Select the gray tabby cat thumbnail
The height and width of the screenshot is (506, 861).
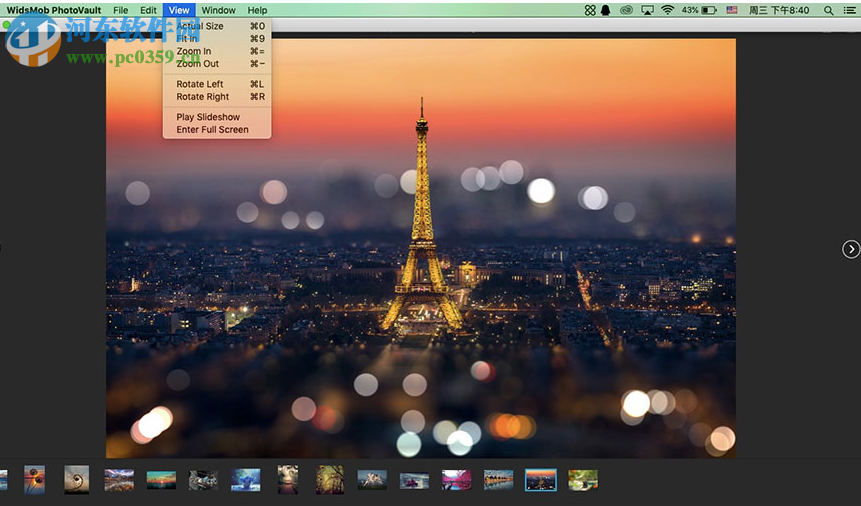(x=203, y=480)
